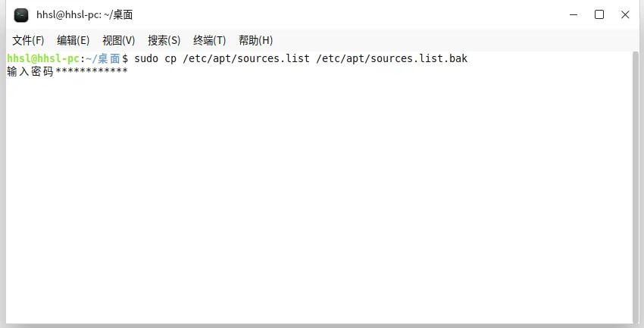Open the 编辑(E) menu
Image resolution: width=644 pixels, height=328 pixels.
pos(73,40)
